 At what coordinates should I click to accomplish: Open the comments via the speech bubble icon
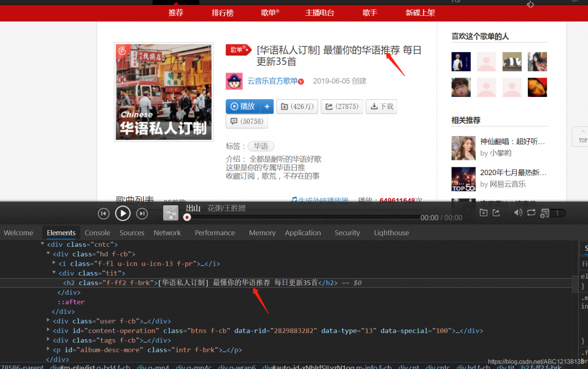pyautogui.click(x=247, y=121)
